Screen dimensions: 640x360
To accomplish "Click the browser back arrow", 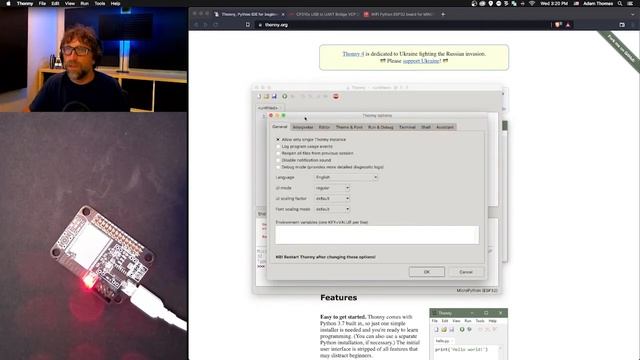I will 196,25.
